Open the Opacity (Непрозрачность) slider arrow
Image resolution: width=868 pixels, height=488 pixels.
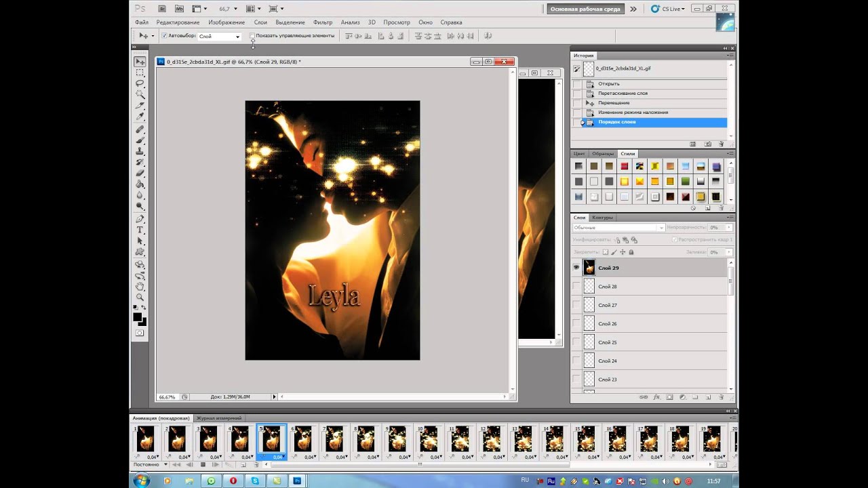[728, 228]
